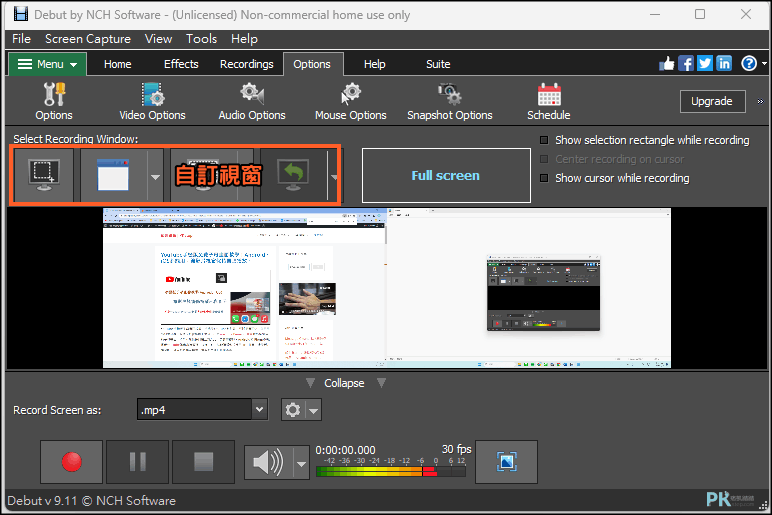Viewport: 772px width, 515px height.
Task: Click the audio level meter
Action: pos(390,472)
